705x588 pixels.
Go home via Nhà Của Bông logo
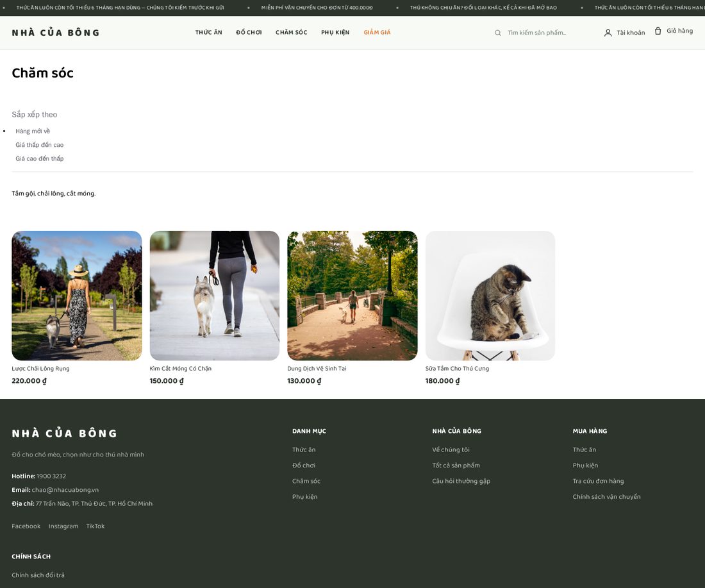(56, 33)
